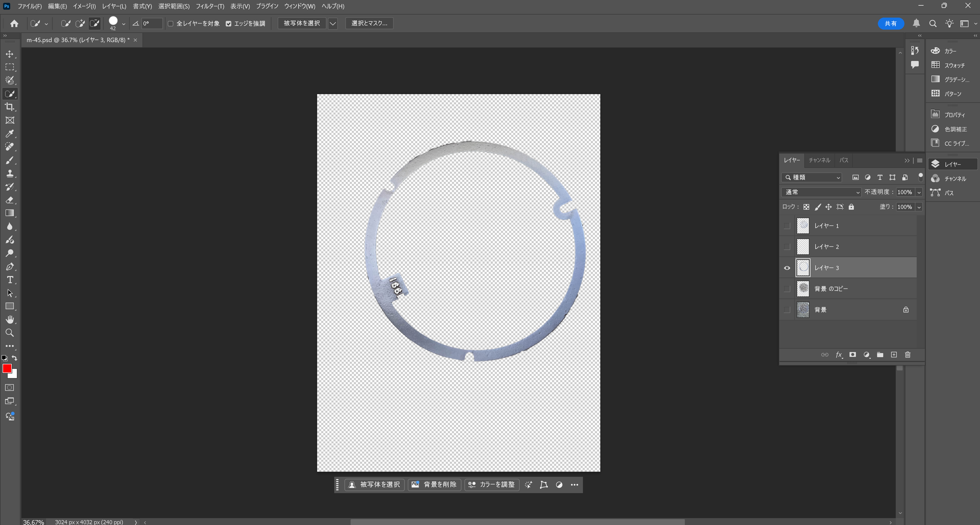Select the Dodge tool

(x=9, y=253)
